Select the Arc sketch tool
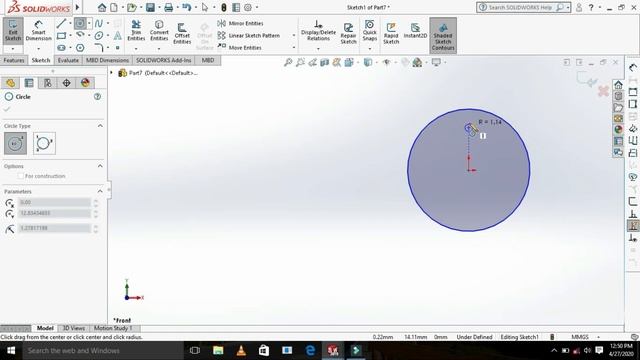 tap(80, 36)
